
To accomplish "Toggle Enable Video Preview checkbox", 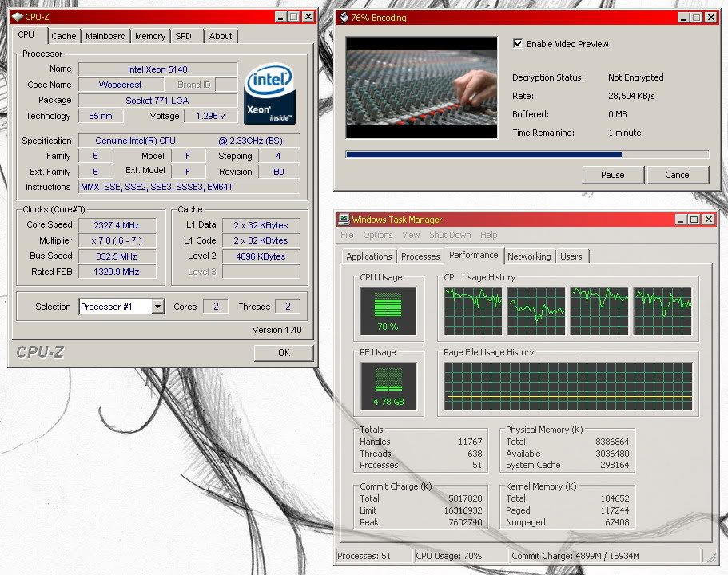I will [x=518, y=44].
